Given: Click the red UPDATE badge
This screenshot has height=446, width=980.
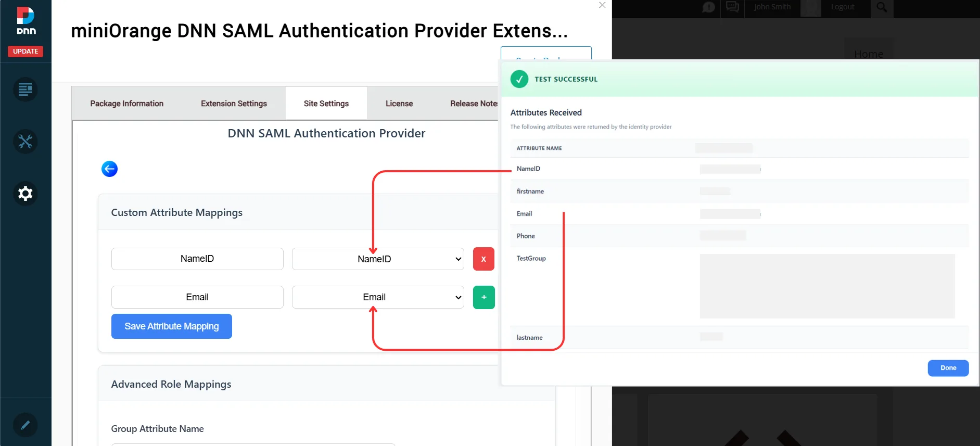Looking at the screenshot, I should click(26, 52).
